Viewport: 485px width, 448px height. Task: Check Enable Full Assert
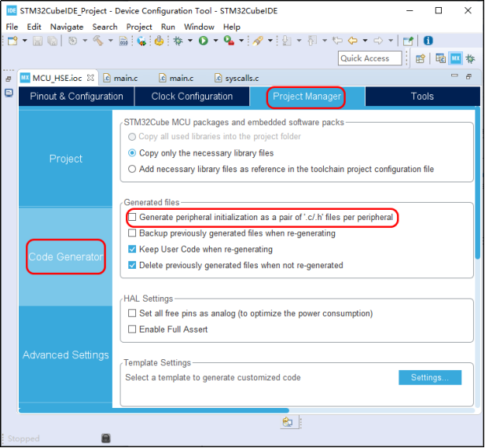(132, 329)
